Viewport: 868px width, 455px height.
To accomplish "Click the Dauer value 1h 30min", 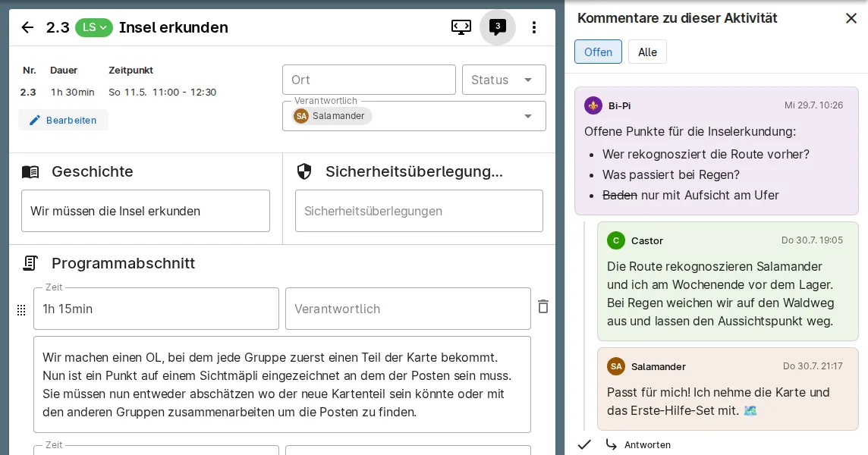I will [73, 93].
